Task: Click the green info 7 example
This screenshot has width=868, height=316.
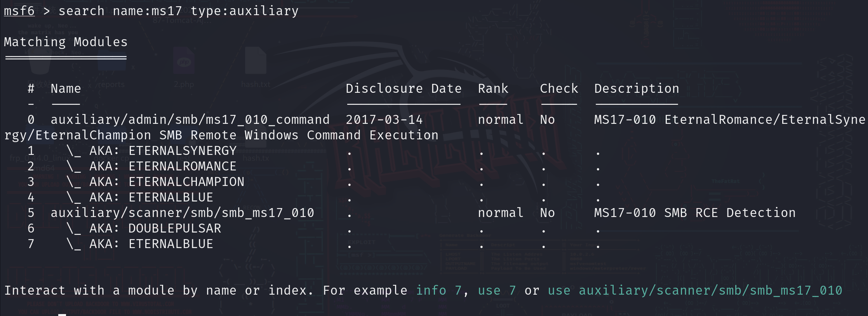Action: pyautogui.click(x=438, y=290)
